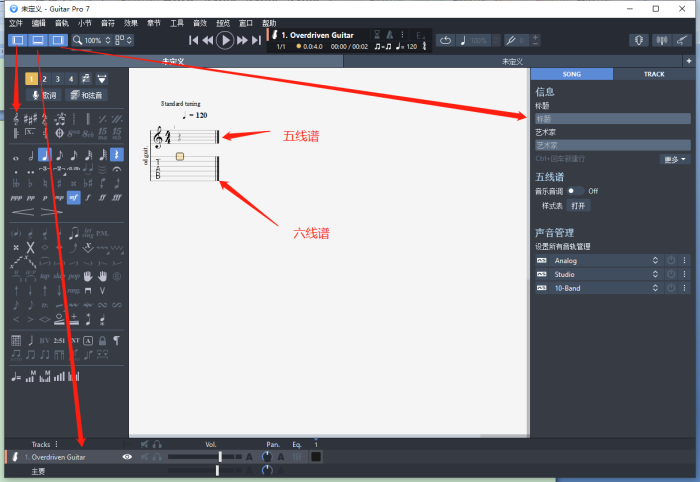The width and height of the screenshot is (700, 482).
Task: Expand the 更多 dropdown
Action: pyautogui.click(x=675, y=159)
